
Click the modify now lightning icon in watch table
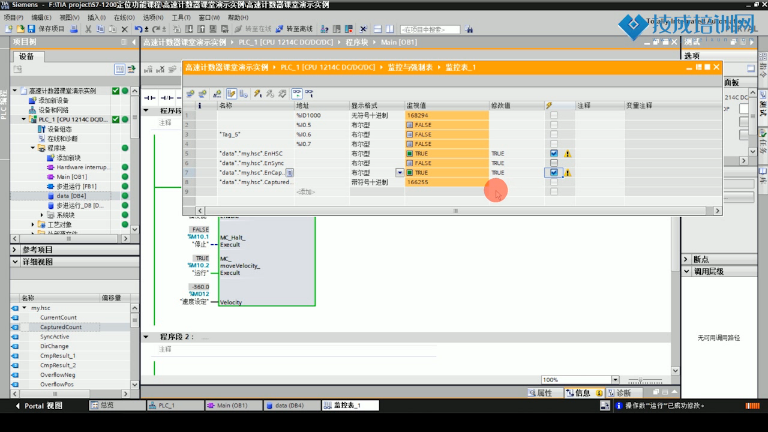258,94
